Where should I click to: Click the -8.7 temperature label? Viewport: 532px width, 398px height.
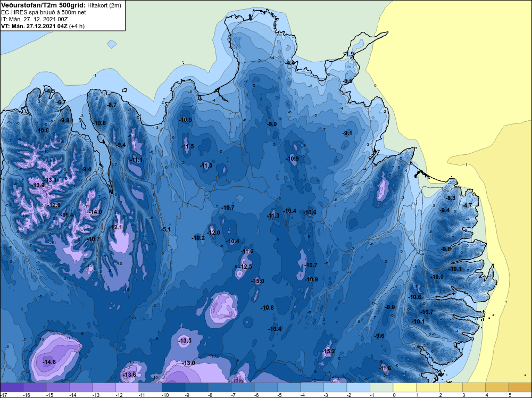coord(111,105)
